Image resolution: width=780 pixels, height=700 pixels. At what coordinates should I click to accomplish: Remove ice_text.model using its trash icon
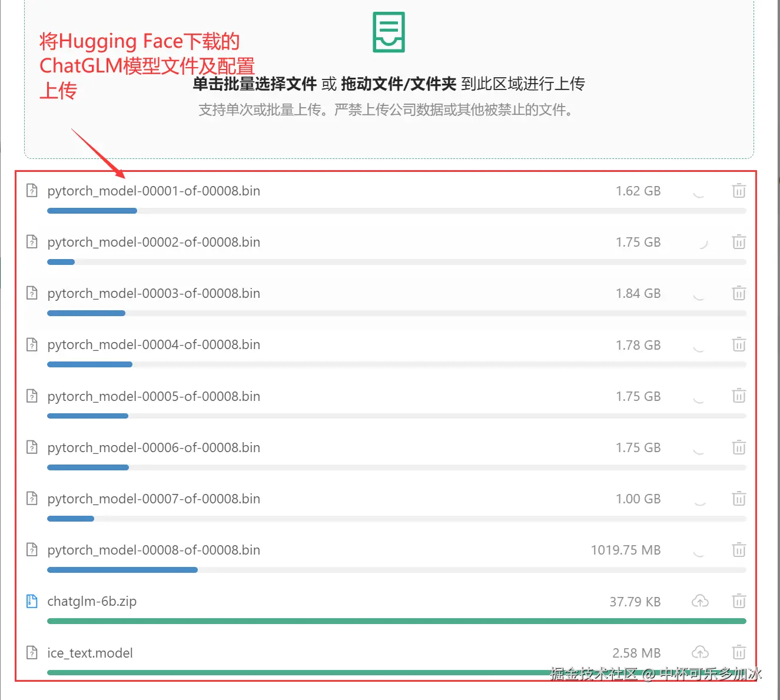point(739,652)
